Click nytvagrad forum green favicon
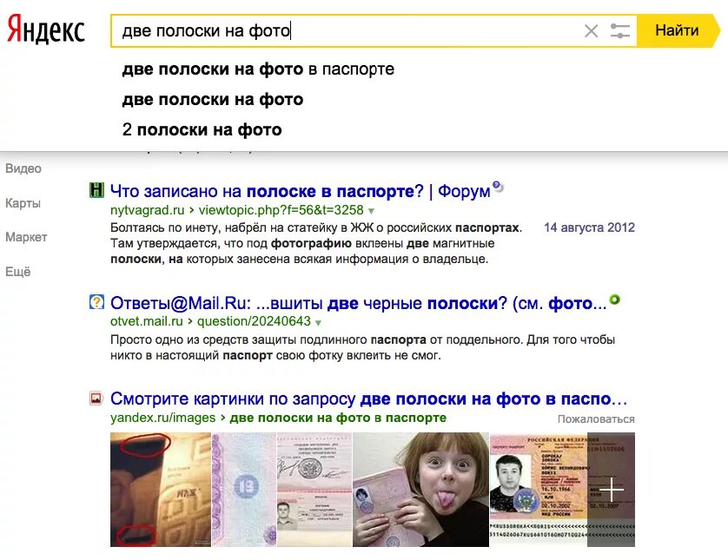 click(96, 190)
